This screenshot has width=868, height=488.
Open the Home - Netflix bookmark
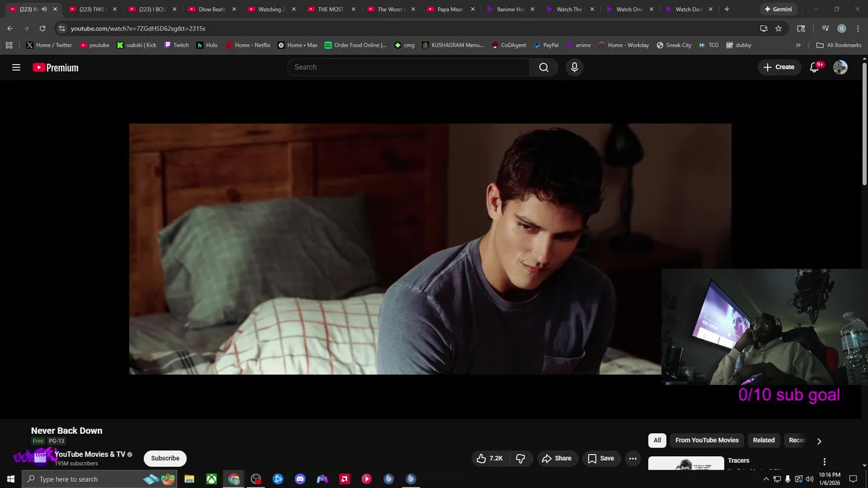point(248,45)
